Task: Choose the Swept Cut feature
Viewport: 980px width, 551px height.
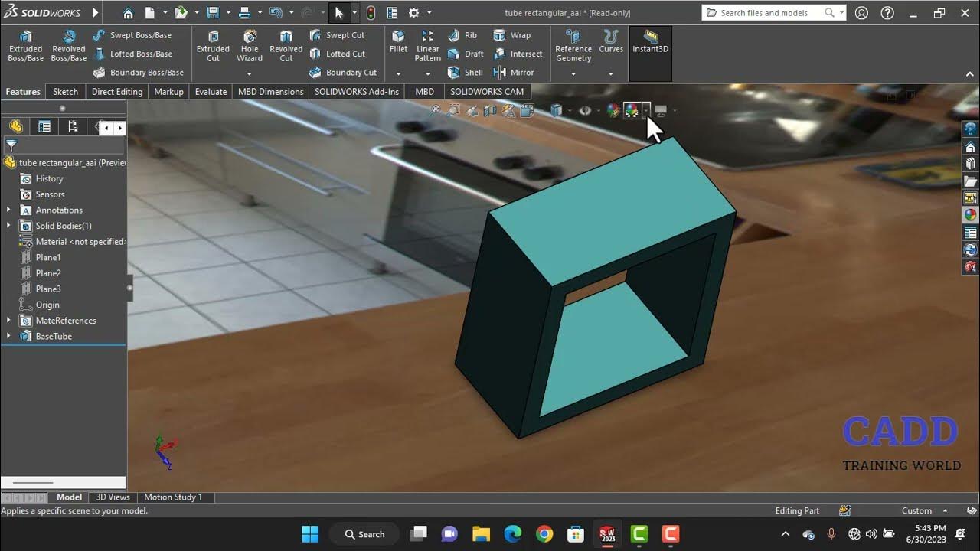Action: 337,35
